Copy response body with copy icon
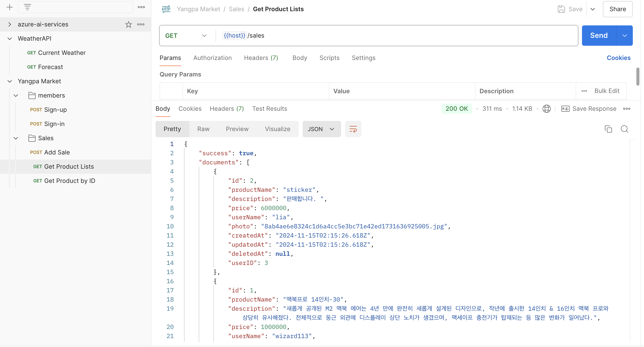This screenshot has width=644, height=347. point(608,129)
